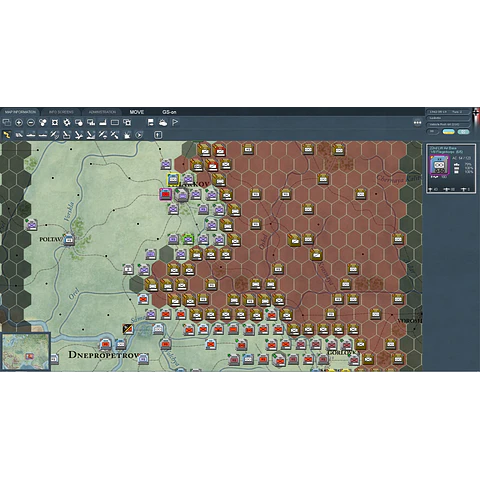This screenshot has width=480, height=480.
Task: Click the three-circles icon in top toolbar
Action: [43, 123]
